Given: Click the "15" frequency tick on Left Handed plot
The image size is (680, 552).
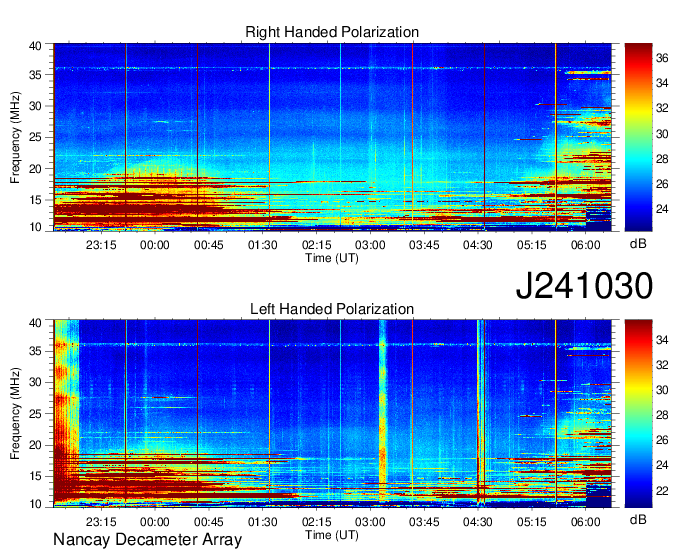Looking at the screenshot, I should coord(35,477).
